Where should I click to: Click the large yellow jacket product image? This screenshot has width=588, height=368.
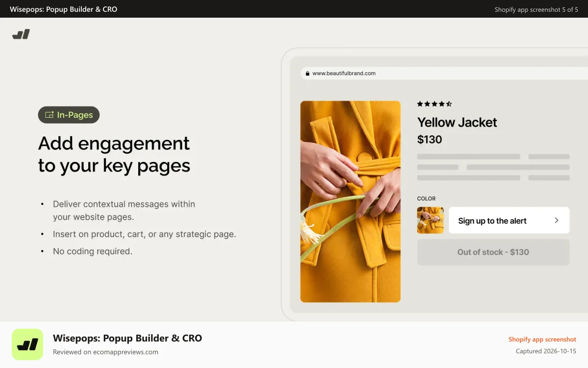(x=350, y=202)
